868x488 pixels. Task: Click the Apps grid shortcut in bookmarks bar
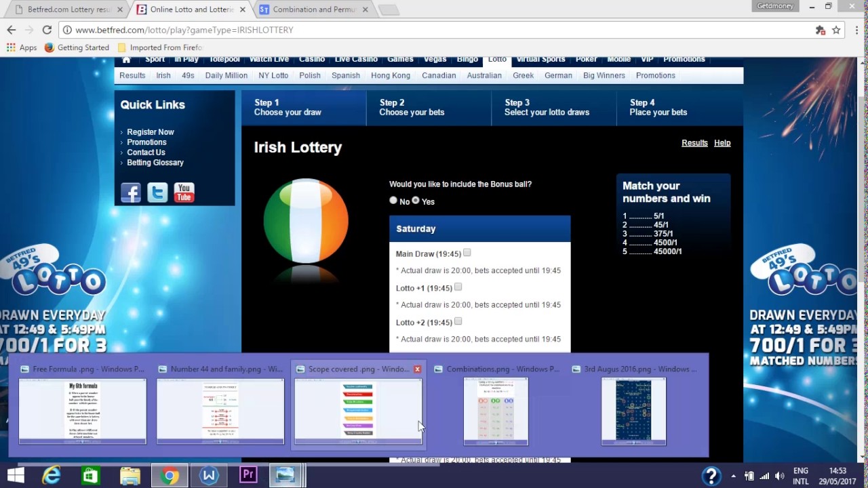(22, 47)
